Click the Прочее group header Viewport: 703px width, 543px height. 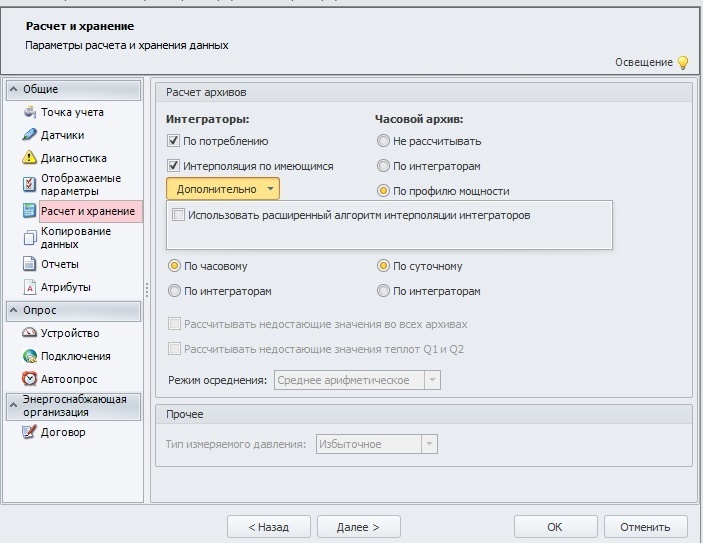click(x=424, y=414)
